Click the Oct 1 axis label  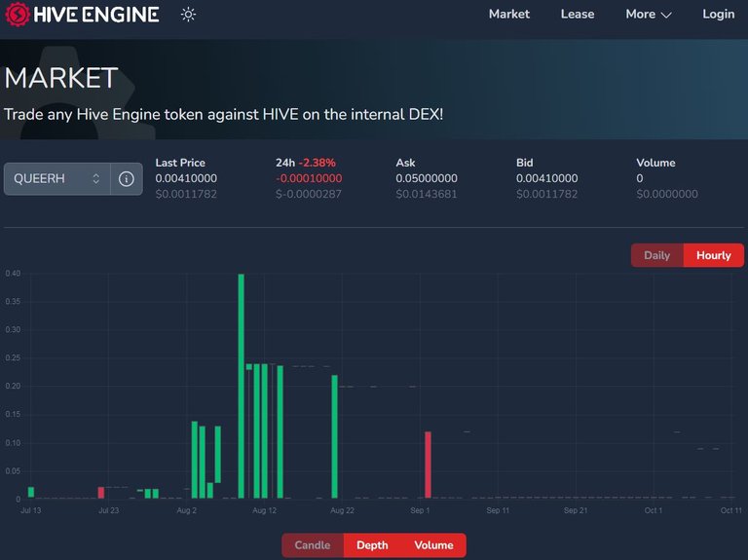click(x=654, y=510)
